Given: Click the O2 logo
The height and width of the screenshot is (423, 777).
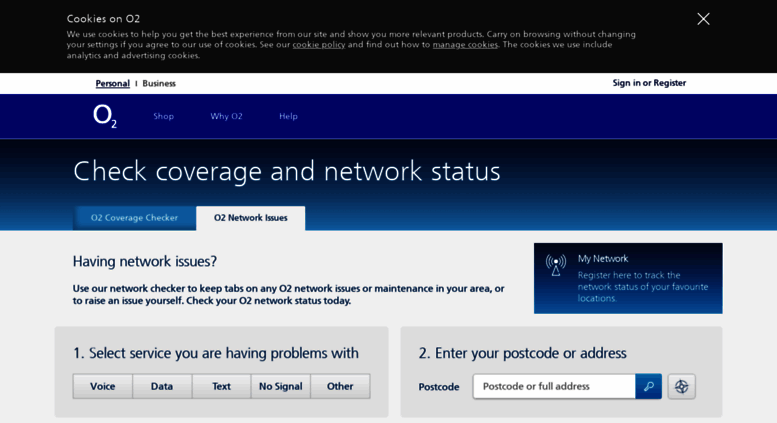Looking at the screenshot, I should point(105,116).
